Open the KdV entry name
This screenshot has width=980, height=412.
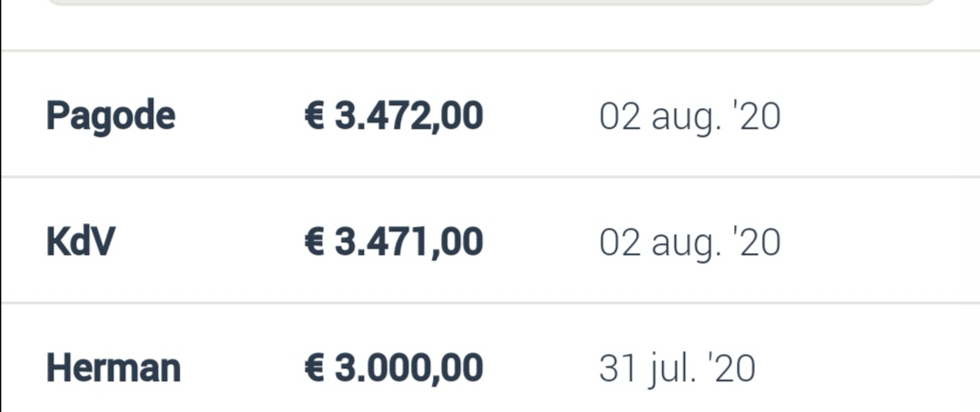click(81, 241)
